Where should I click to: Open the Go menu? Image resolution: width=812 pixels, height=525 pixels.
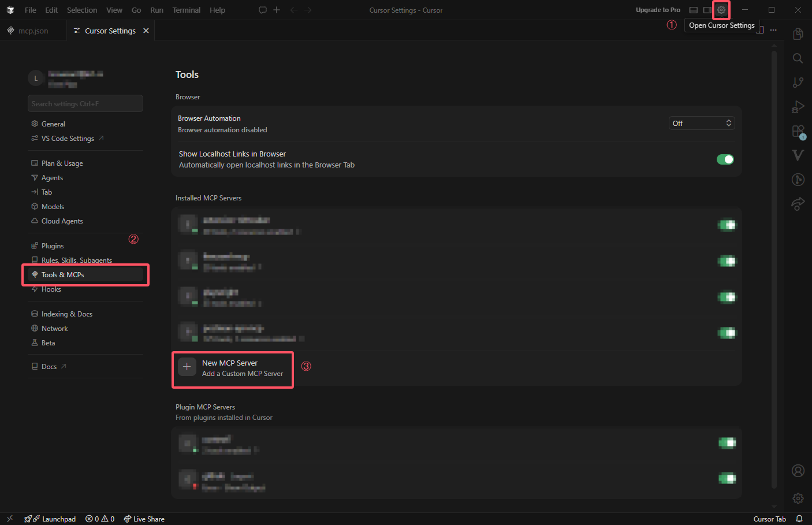coord(136,10)
